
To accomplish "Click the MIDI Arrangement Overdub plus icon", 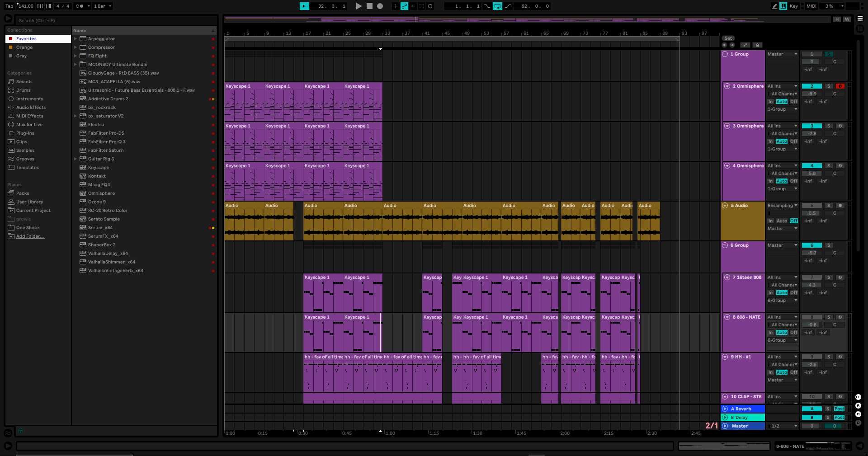I will point(396,6).
